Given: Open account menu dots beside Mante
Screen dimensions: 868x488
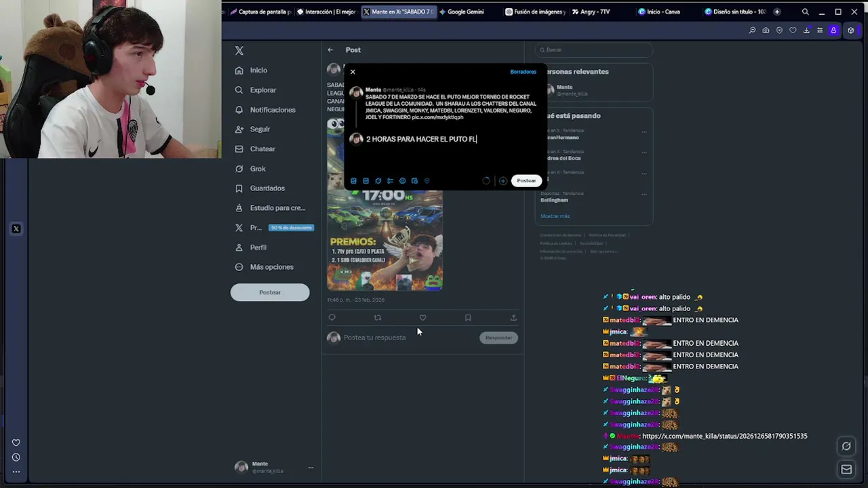Looking at the screenshot, I should coord(311,468).
